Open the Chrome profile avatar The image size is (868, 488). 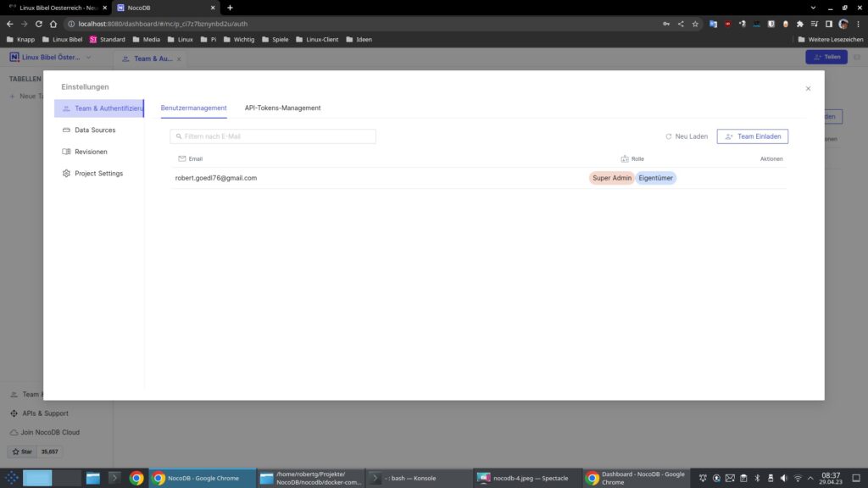click(843, 24)
